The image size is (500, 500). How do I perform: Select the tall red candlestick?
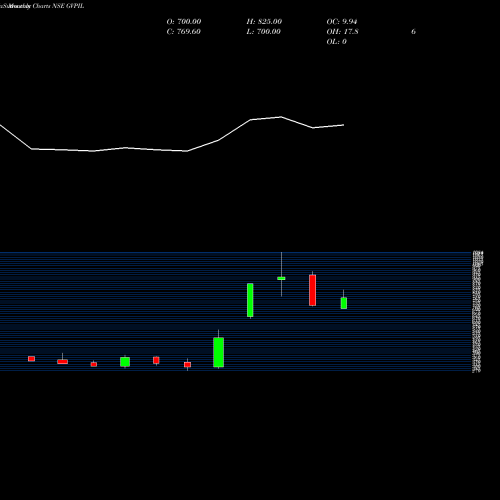pos(312,290)
